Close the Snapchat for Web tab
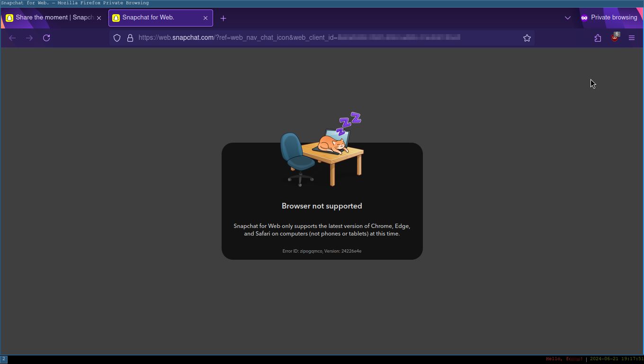644x364 pixels. 206,18
